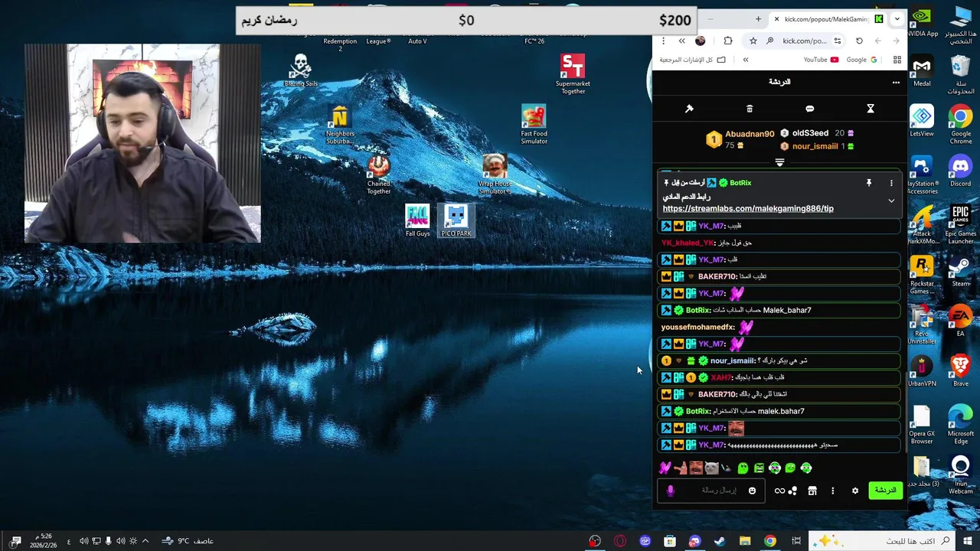Click the trash can icon in chat toolbar

click(750, 109)
